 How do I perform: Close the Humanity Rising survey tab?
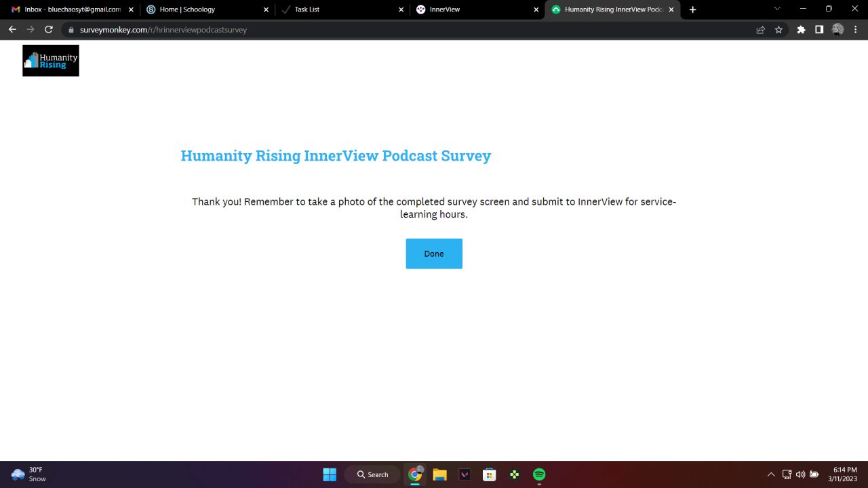pos(671,9)
